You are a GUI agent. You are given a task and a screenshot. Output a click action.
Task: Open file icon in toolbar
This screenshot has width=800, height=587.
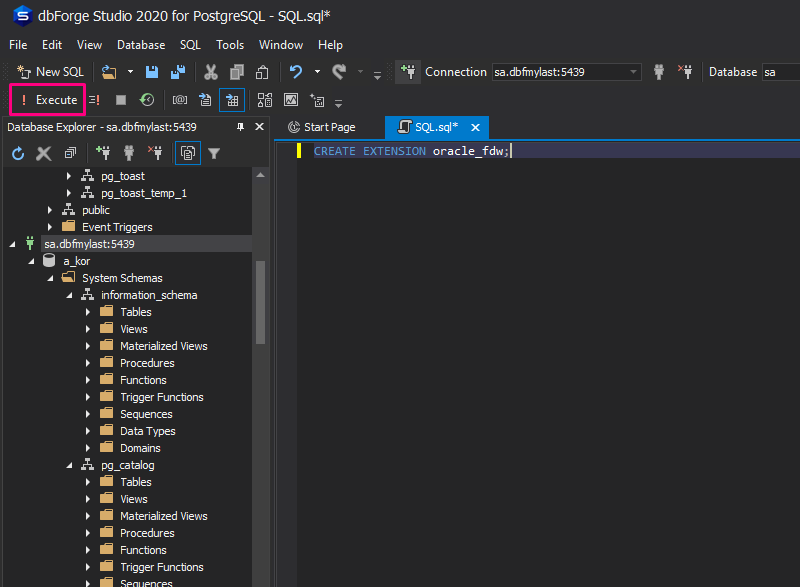tap(109, 72)
